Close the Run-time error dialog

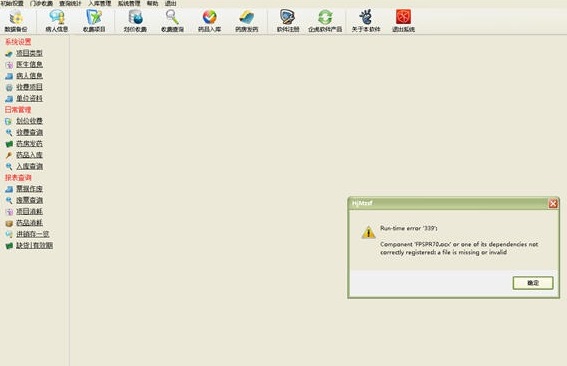pyautogui.click(x=553, y=204)
